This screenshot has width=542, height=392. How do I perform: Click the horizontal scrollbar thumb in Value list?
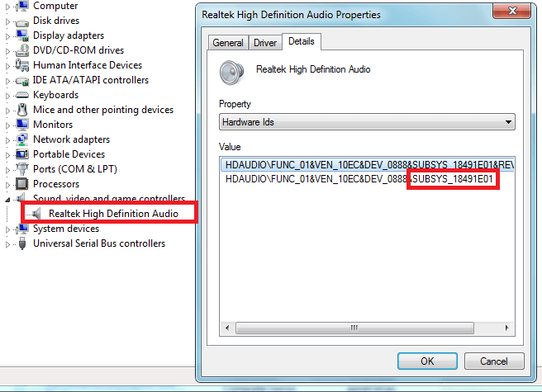pyautogui.click(x=354, y=328)
